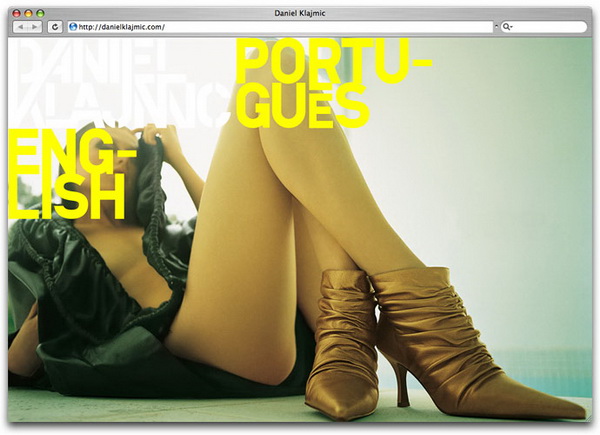Click the address bar with danielklajmic.com URL
600x435 pixels.
[x=280, y=27]
